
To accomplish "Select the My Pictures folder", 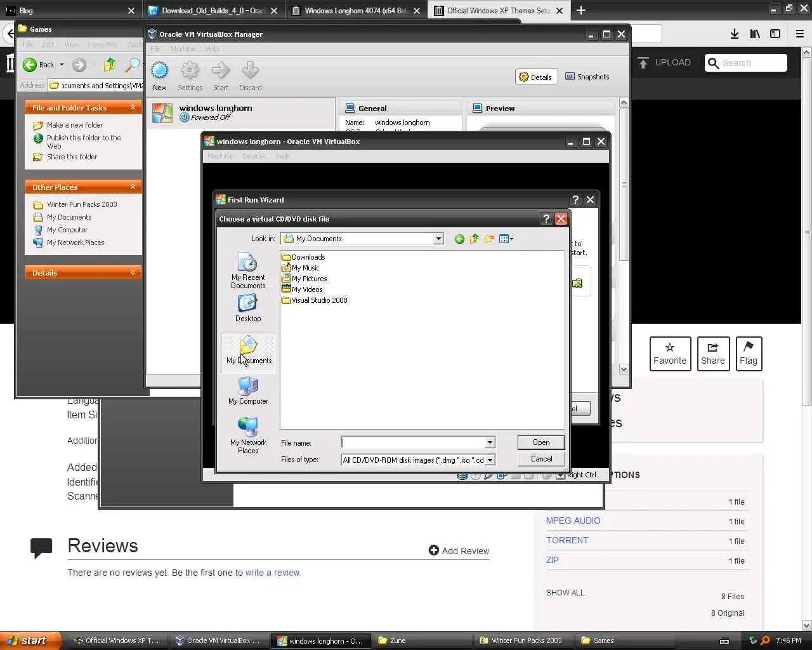I will coord(304,279).
